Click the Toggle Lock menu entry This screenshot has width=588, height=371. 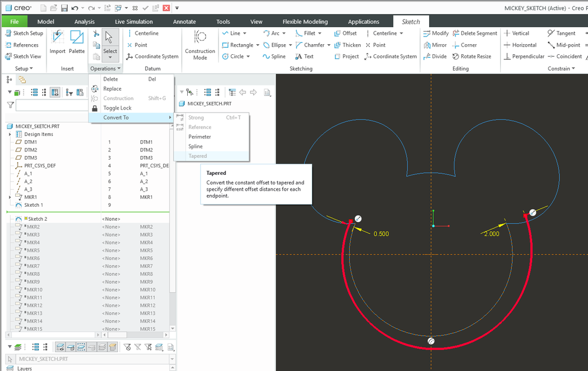click(117, 108)
